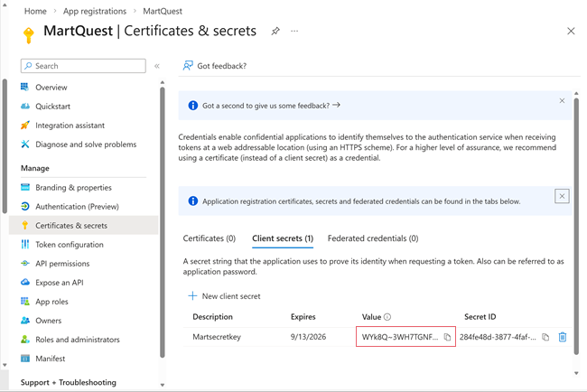Click the Got feedback? person icon

[188, 66]
